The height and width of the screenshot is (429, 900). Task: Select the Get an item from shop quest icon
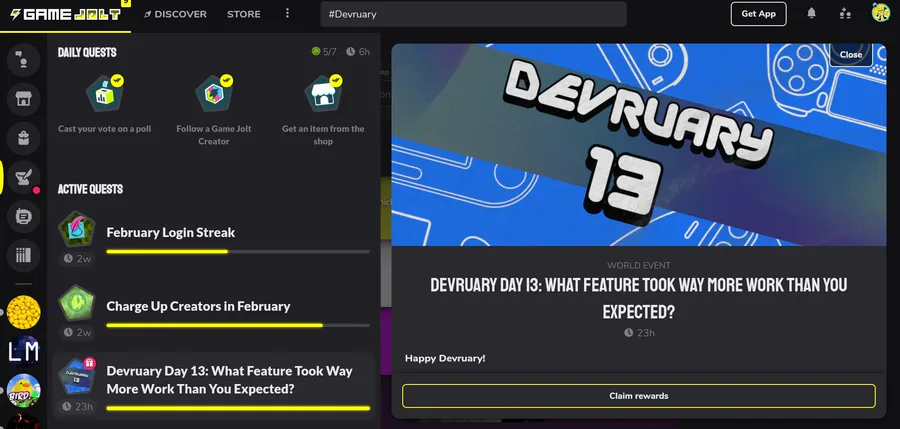pos(323,94)
